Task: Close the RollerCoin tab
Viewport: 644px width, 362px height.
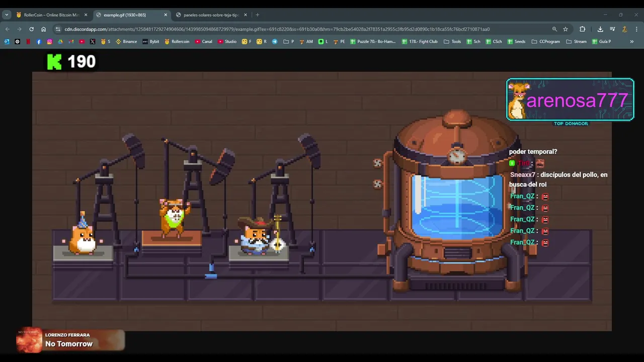Action: click(x=86, y=15)
